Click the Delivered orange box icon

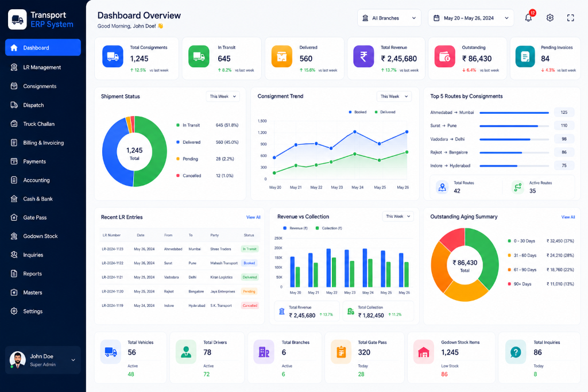(x=281, y=56)
